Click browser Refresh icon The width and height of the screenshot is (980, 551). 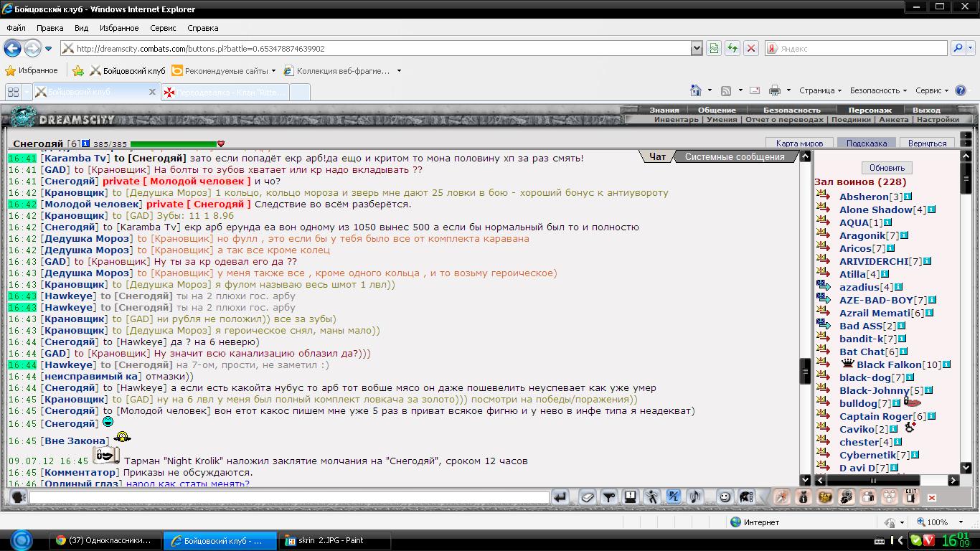coord(732,48)
